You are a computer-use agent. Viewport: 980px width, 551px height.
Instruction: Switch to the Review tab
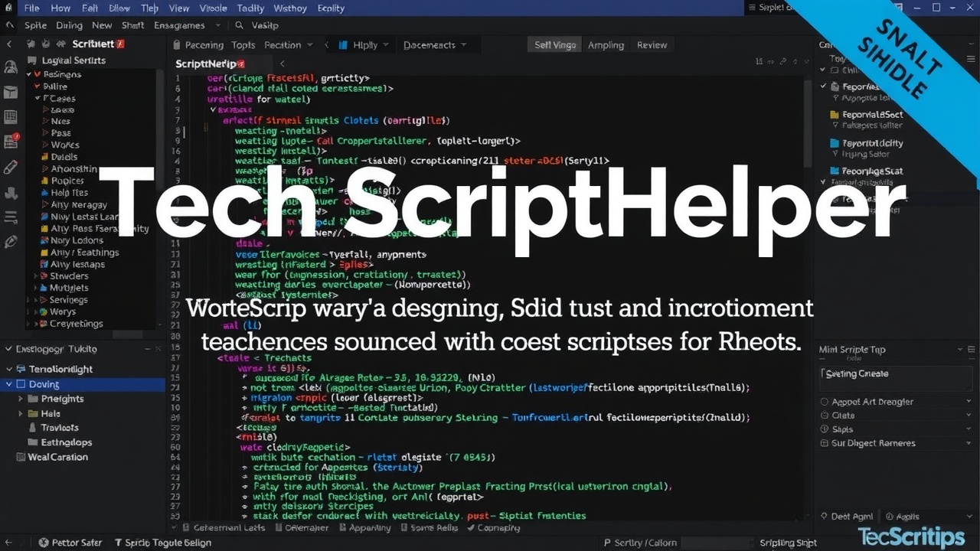tap(652, 45)
